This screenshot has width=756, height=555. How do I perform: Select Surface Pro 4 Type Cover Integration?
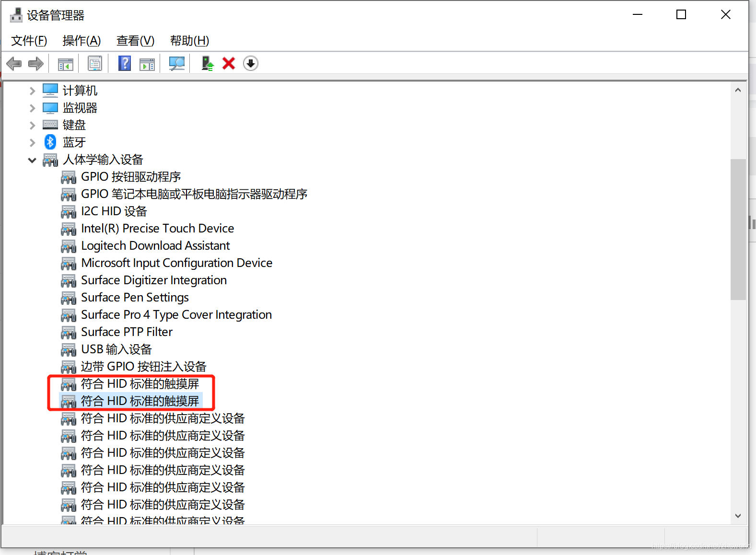176,315
